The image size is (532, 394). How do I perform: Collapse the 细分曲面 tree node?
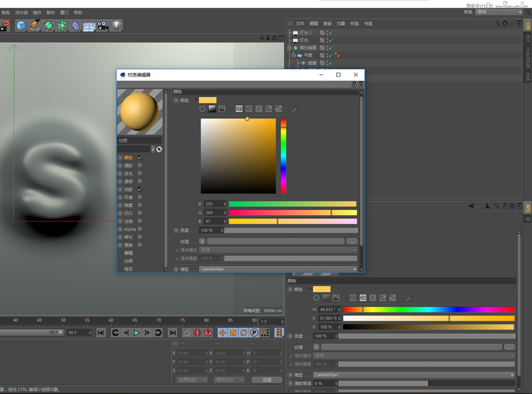290,48
